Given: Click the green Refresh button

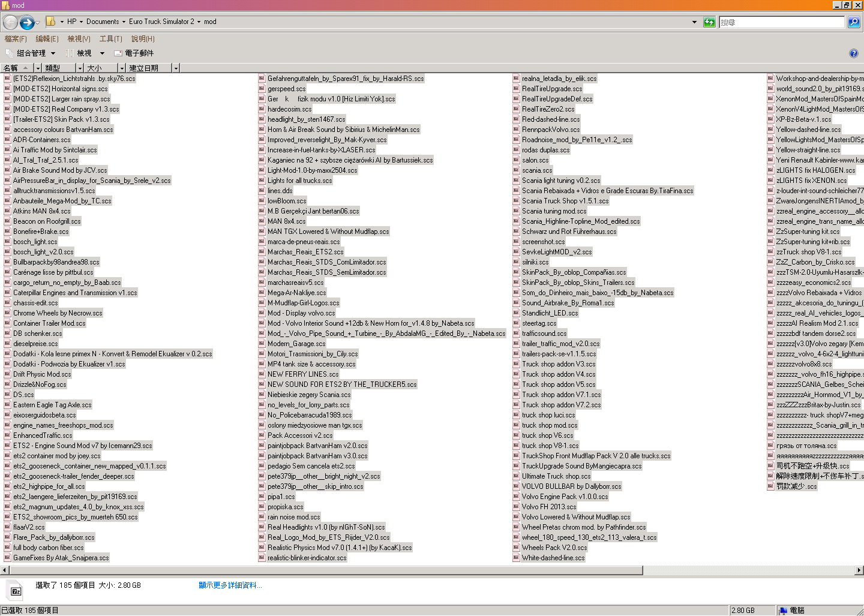Looking at the screenshot, I should pyautogui.click(x=709, y=22).
